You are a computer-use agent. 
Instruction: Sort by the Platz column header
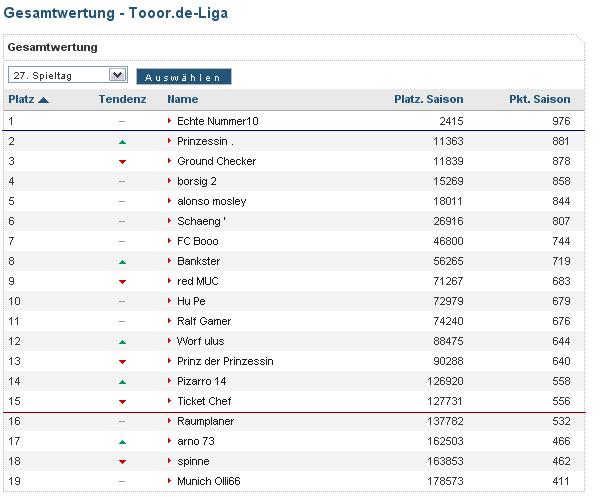tap(21, 99)
